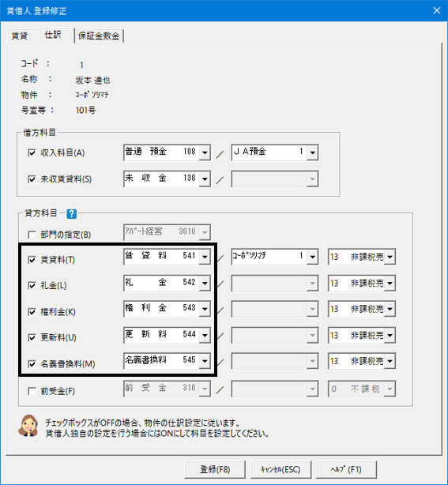Toggle the 収入科目(A) checkbox
This screenshot has width=448, height=485.
pos(32,152)
